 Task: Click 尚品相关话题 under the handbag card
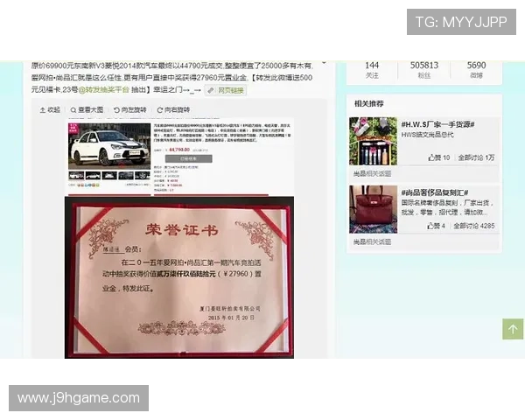coord(372,241)
